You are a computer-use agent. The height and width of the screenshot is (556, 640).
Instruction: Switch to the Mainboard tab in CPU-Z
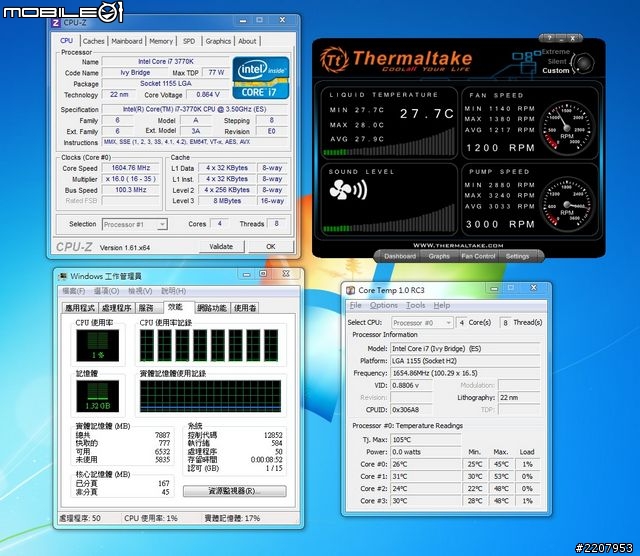pyautogui.click(x=127, y=41)
